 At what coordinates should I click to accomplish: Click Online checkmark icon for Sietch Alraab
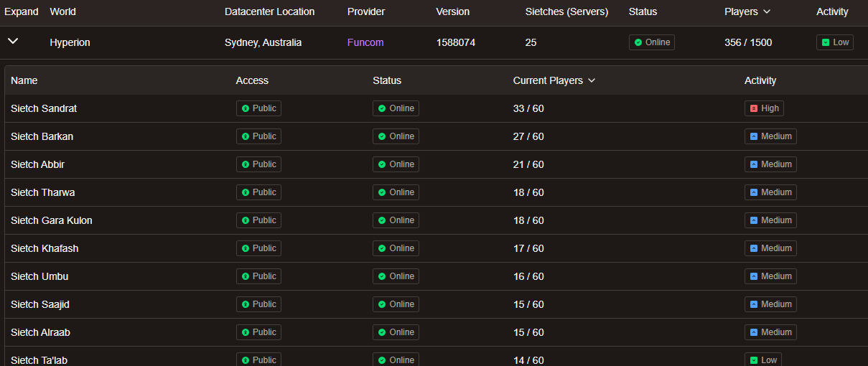click(x=382, y=332)
